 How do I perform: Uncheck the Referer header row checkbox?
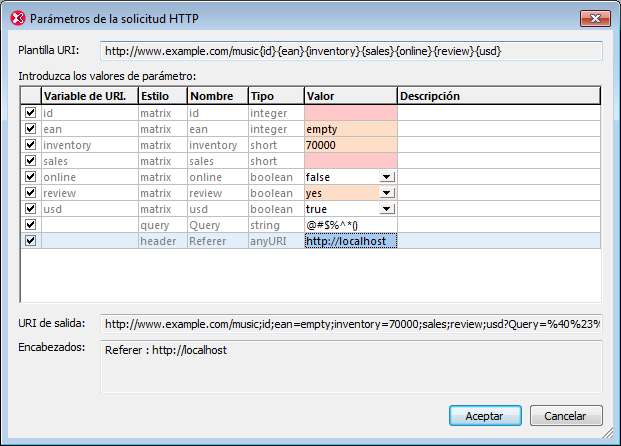pyautogui.click(x=30, y=241)
